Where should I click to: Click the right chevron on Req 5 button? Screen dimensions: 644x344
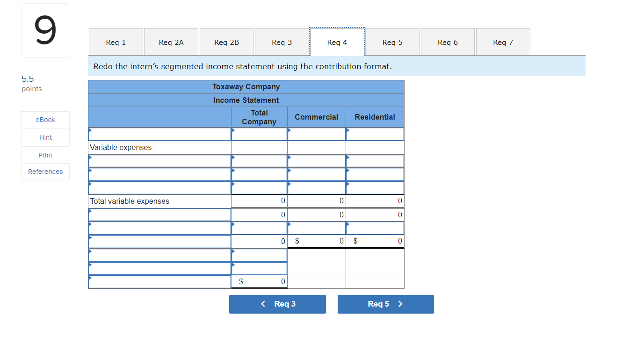point(400,304)
